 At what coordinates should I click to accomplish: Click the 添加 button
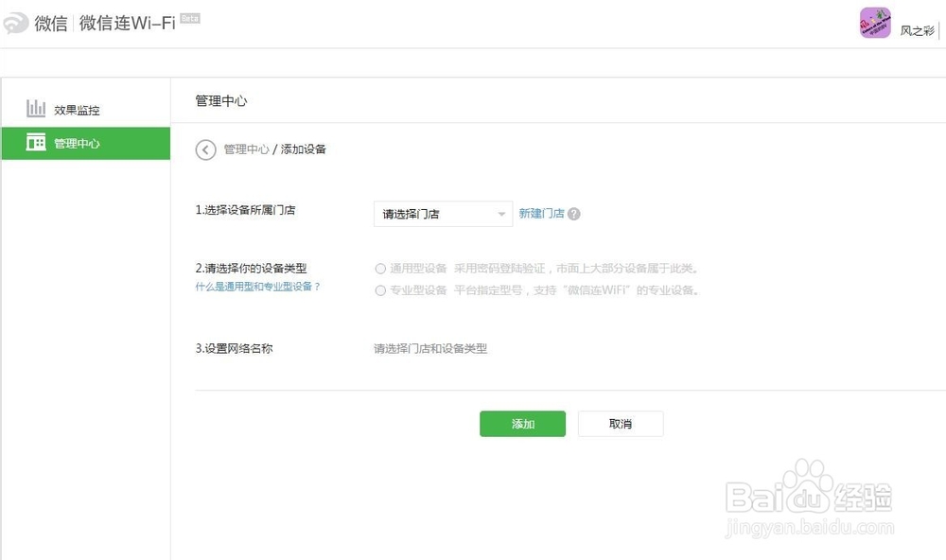(x=522, y=424)
